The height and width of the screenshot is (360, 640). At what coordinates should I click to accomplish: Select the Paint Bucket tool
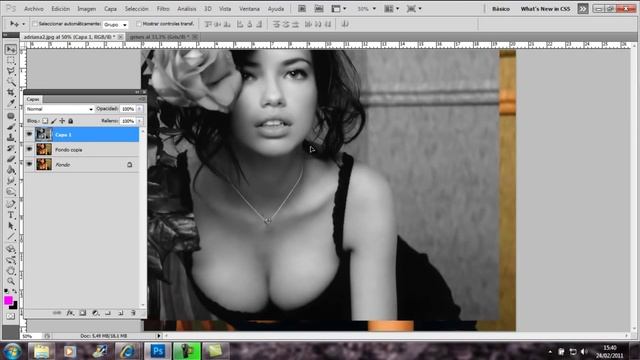[11, 170]
